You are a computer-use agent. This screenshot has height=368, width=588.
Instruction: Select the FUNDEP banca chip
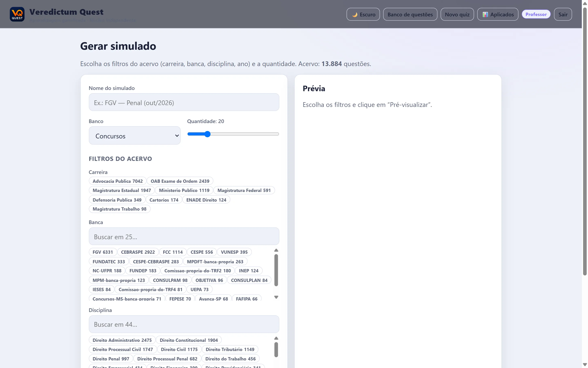[143, 271]
